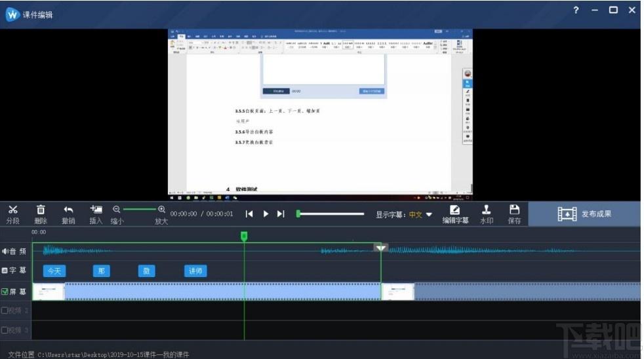The height and width of the screenshot is (359, 644).
Task: Click the green playhead marker
Action: [x=244, y=236]
